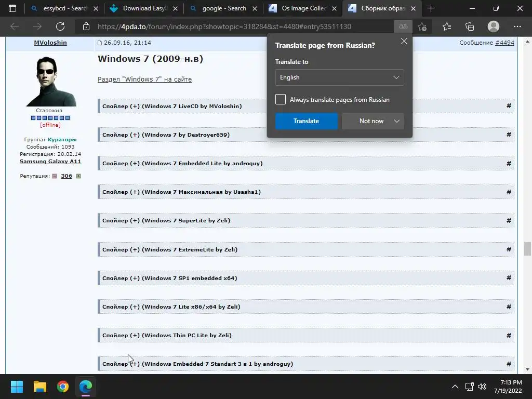Click hash anchor on Thin PC Lite row
The image size is (532, 399).
click(509, 335)
